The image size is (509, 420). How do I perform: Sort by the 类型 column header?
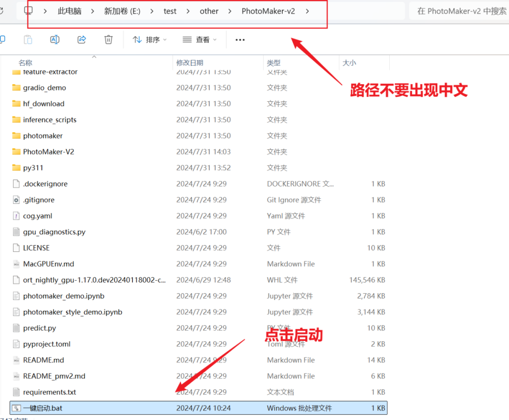click(274, 63)
